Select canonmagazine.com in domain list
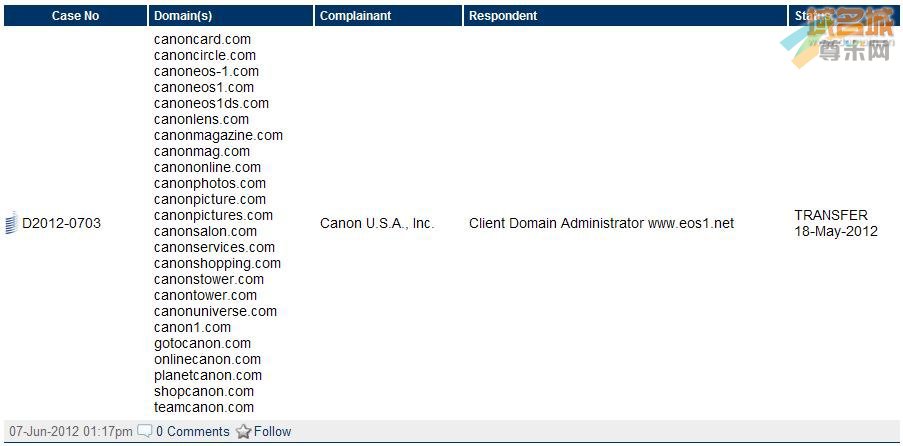903x446 pixels. tap(218, 135)
